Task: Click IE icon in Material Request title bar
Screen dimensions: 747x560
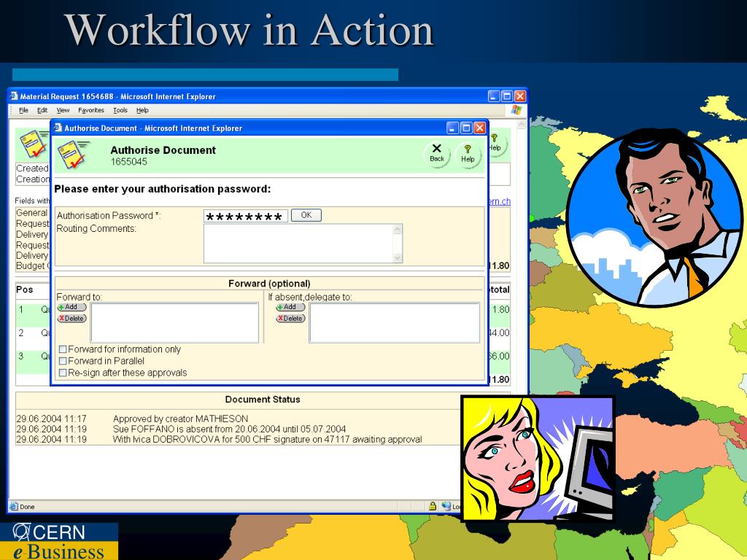Action: [x=14, y=96]
